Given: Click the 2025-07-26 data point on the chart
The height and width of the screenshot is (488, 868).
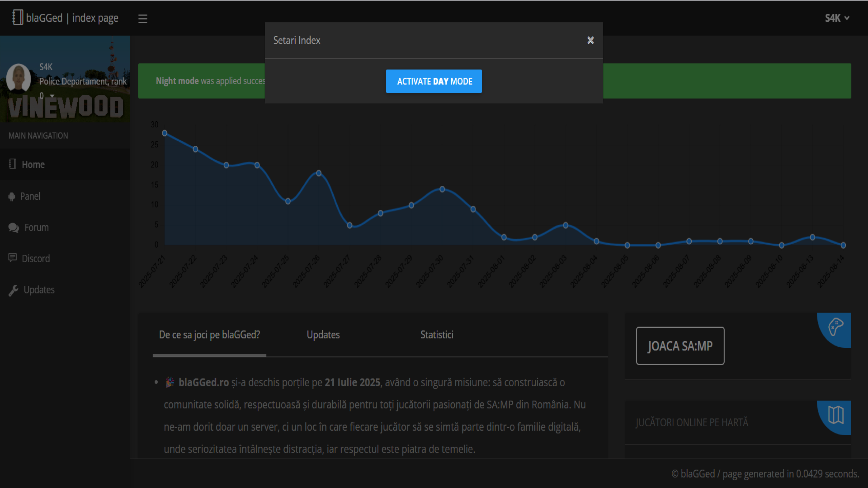Looking at the screenshot, I should click(x=319, y=173).
